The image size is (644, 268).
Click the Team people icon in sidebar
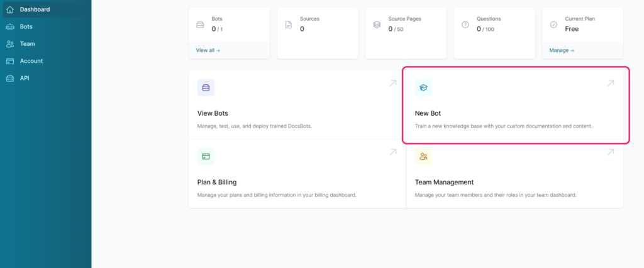pos(10,43)
